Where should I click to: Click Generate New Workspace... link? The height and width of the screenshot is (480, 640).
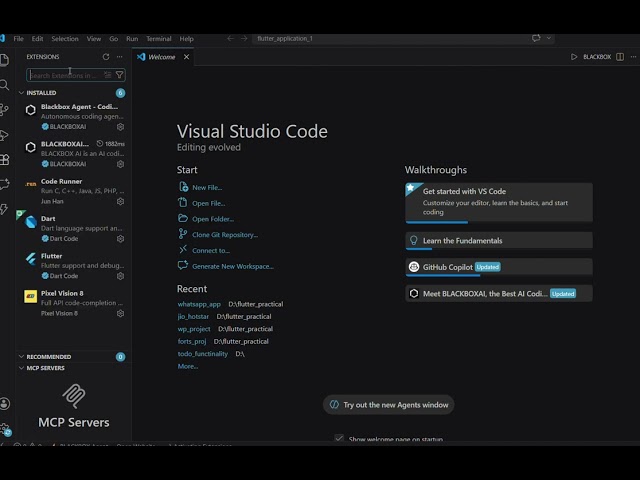tap(233, 266)
